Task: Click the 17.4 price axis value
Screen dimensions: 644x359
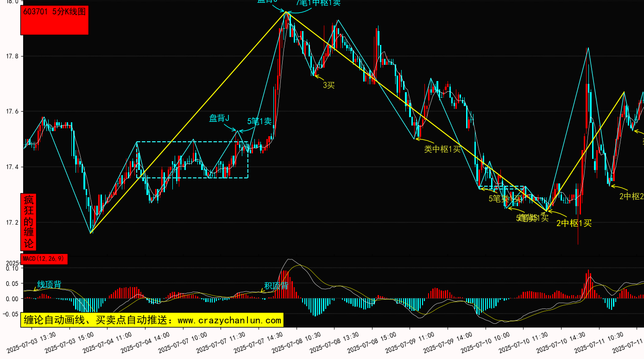Action: point(12,167)
